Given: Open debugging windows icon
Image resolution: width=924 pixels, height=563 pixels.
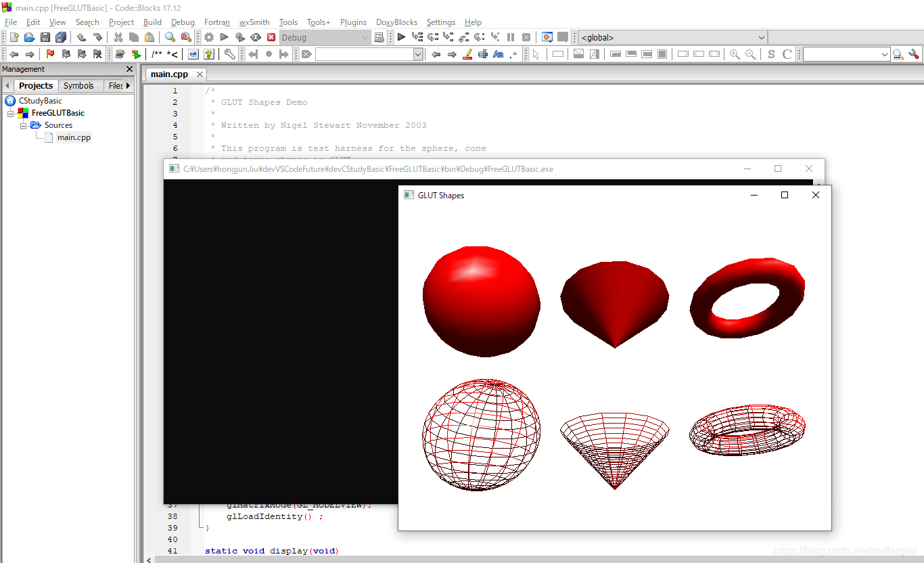Looking at the screenshot, I should [547, 38].
